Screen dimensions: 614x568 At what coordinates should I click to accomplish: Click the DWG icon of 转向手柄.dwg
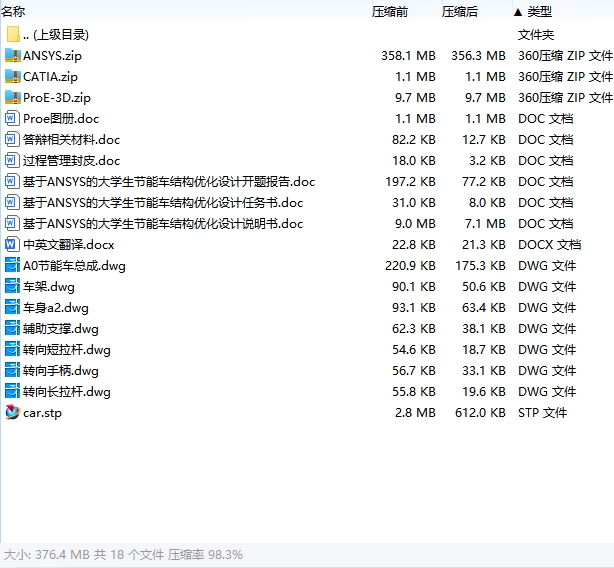[12, 371]
